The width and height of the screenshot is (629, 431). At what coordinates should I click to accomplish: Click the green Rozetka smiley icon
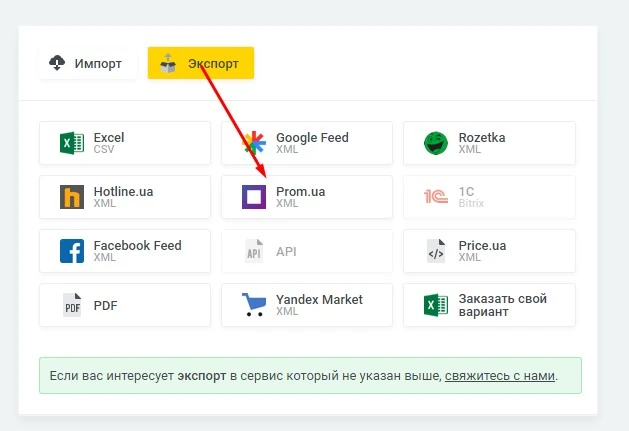pos(436,143)
